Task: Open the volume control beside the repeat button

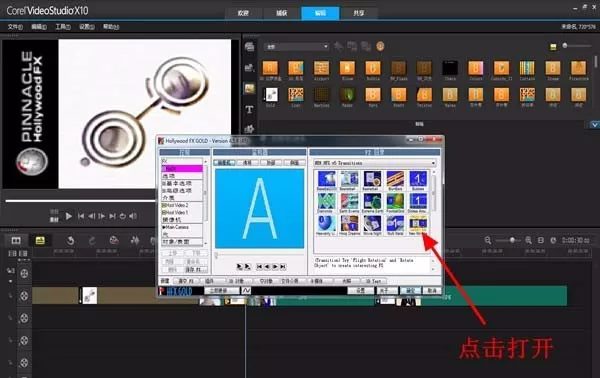Action: [133, 216]
